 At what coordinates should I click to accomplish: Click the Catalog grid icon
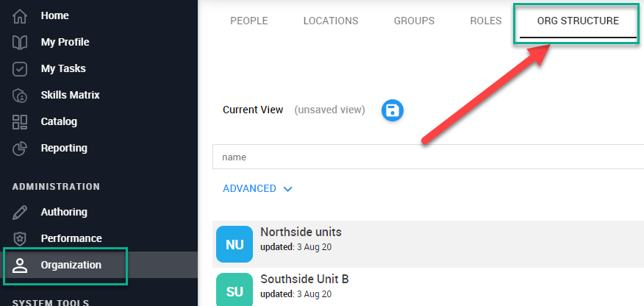tap(20, 122)
